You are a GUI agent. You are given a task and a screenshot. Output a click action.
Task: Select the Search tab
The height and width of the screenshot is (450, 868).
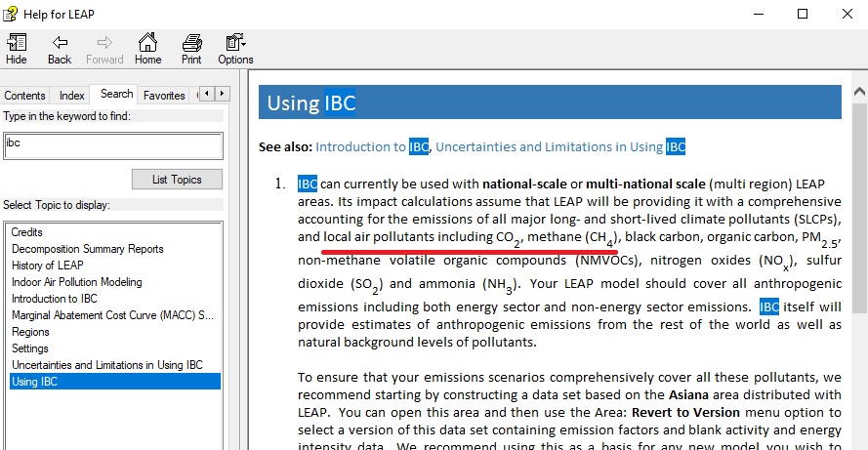click(116, 94)
